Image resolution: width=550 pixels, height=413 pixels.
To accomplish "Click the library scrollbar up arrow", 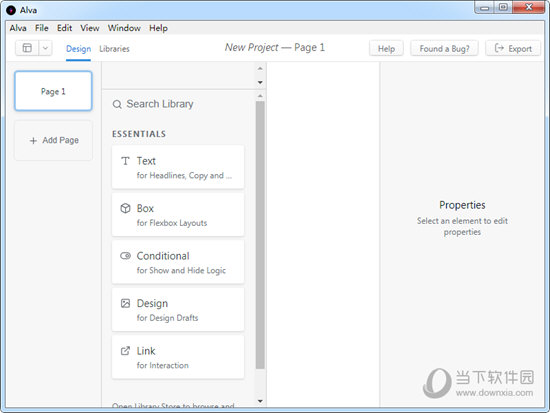I will click(260, 96).
